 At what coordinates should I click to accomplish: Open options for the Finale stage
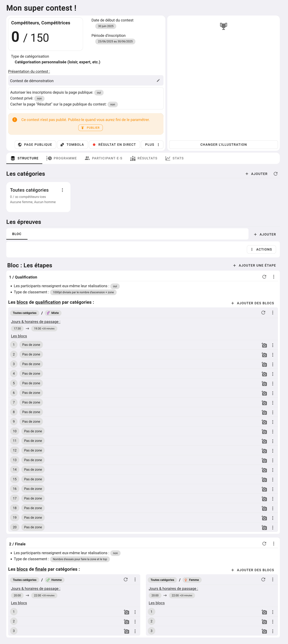click(x=273, y=544)
